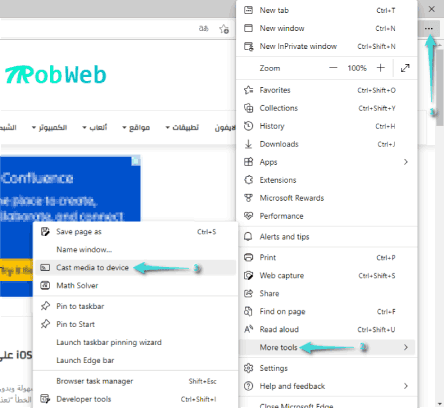
Task: Click the Developer tools icon
Action: tap(45, 399)
